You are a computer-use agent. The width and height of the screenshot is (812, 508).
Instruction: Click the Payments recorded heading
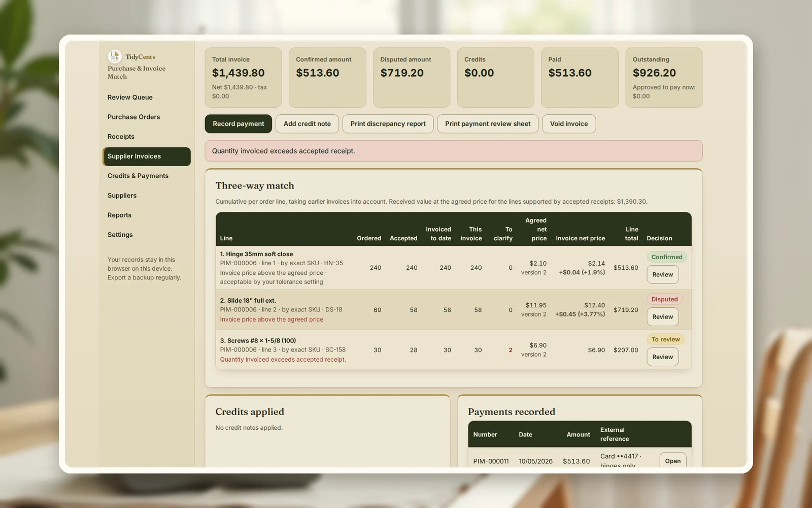coord(512,412)
